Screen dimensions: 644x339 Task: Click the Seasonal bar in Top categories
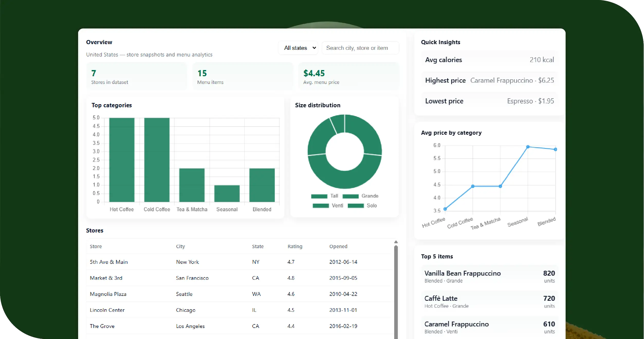click(227, 193)
